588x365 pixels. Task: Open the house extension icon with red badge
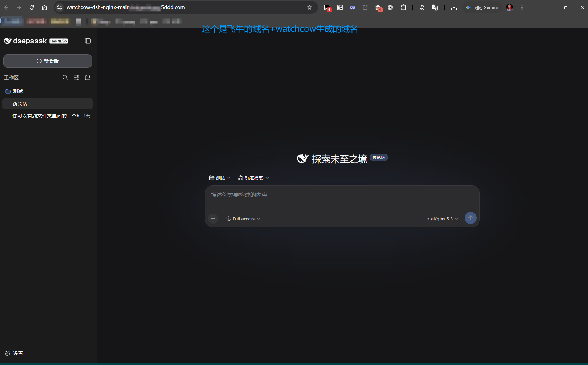click(x=379, y=8)
